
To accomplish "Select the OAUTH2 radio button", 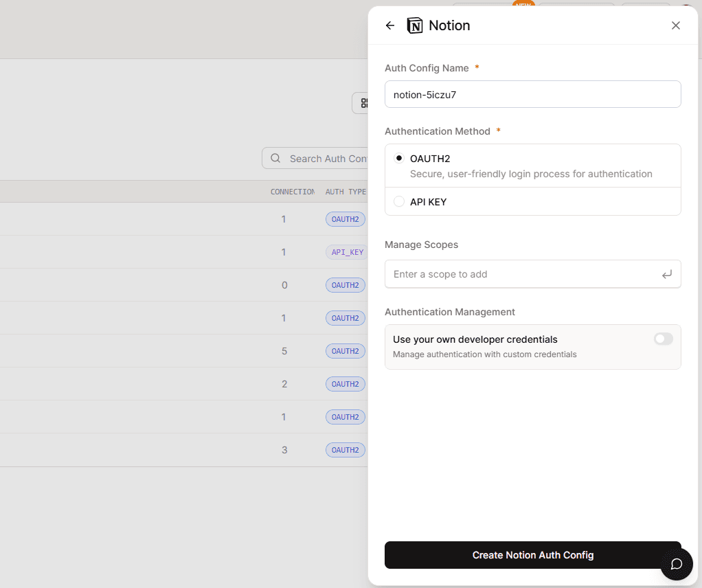I will [x=399, y=158].
